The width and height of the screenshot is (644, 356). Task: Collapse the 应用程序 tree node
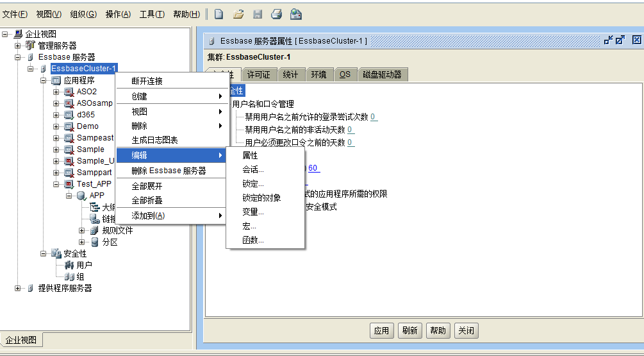click(43, 80)
